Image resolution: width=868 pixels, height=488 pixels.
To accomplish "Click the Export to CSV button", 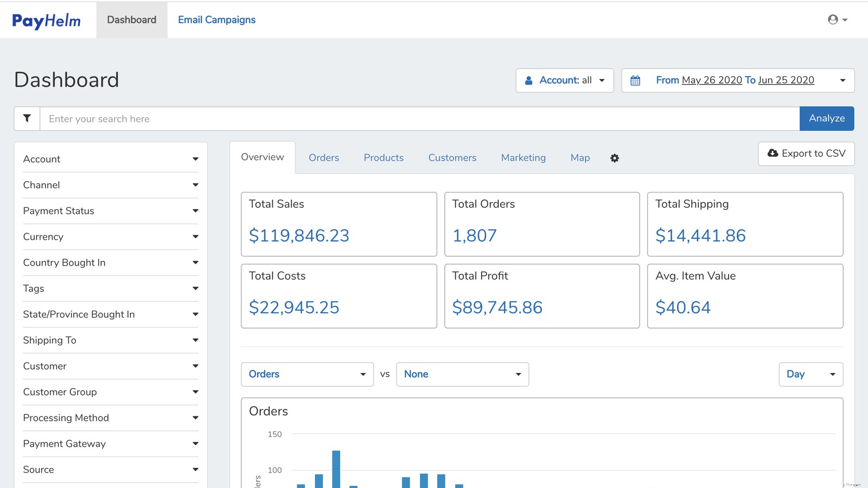I will [x=806, y=153].
